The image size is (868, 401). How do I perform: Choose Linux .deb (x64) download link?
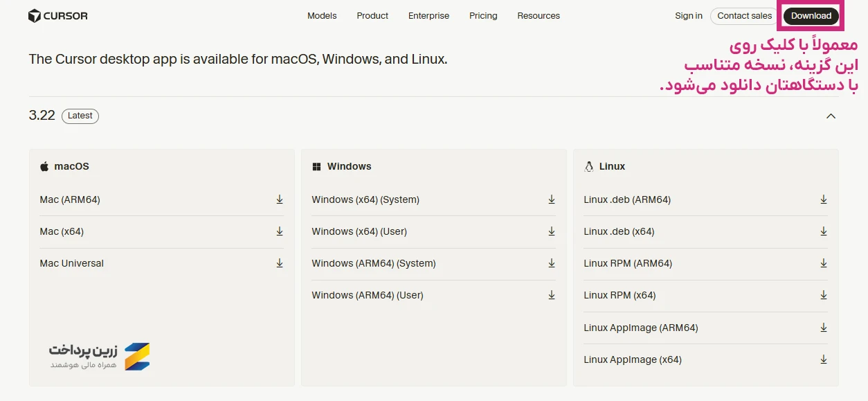pos(619,231)
